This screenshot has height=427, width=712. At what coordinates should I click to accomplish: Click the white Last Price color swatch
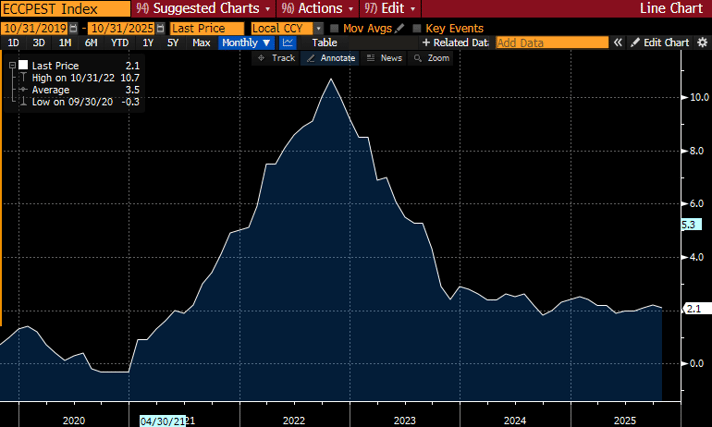coord(22,65)
